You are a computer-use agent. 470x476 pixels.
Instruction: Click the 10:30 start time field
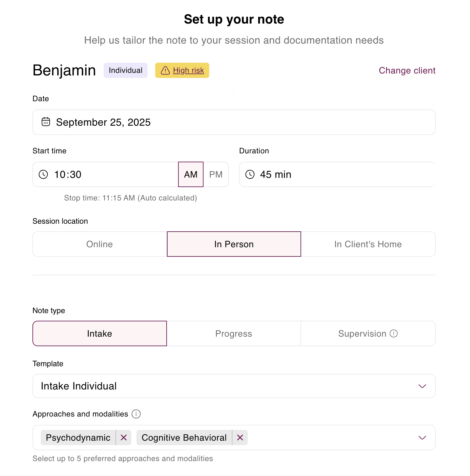(105, 174)
